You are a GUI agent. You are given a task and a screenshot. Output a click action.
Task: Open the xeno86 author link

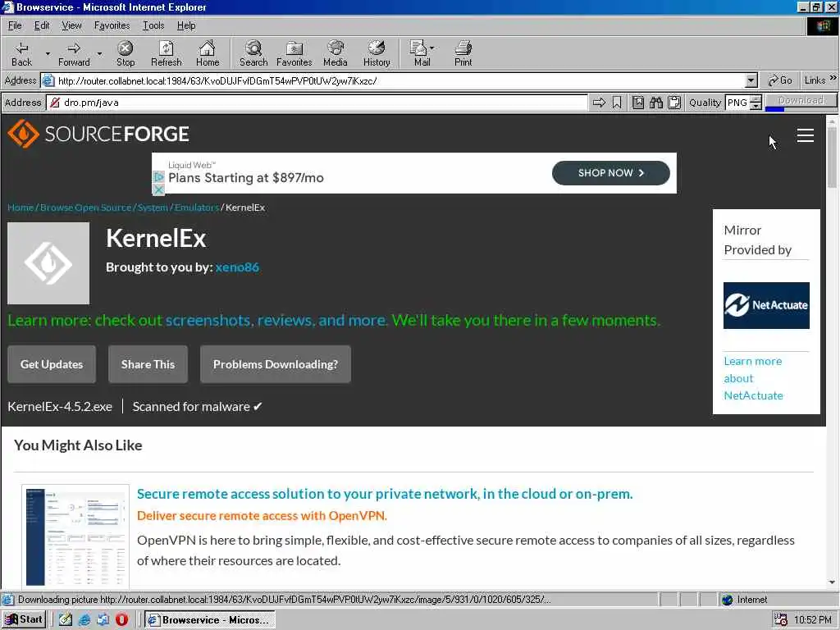click(x=237, y=267)
